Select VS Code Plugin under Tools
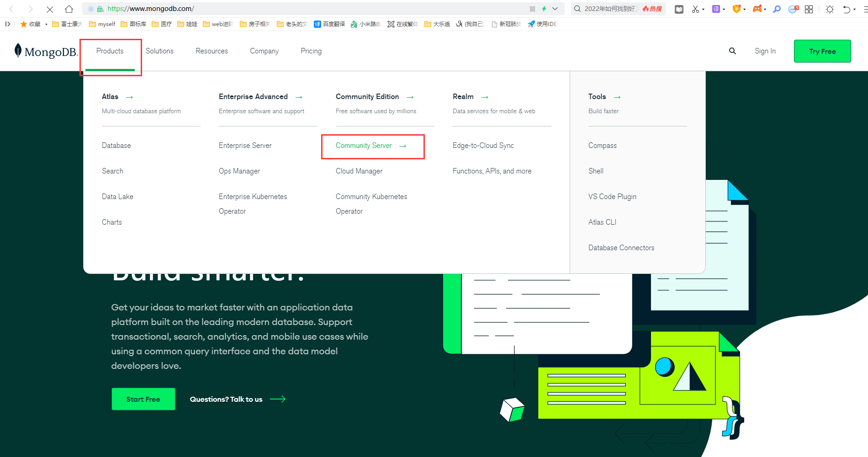Viewport: 868px width, 457px height. point(612,197)
